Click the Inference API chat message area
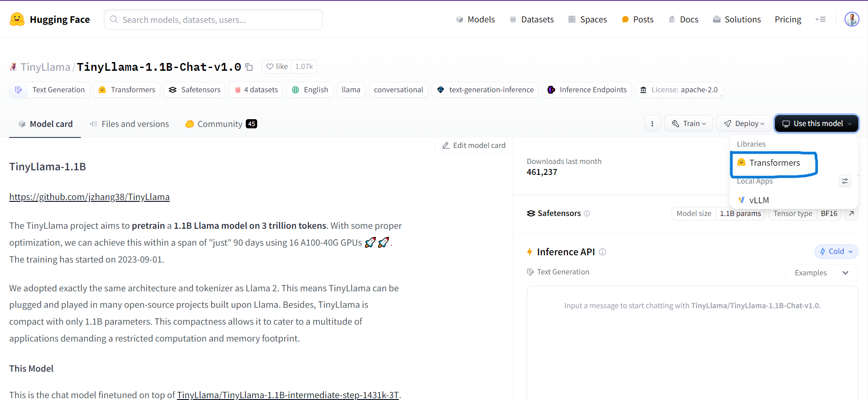This screenshot has height=400, width=868. pyautogui.click(x=693, y=342)
